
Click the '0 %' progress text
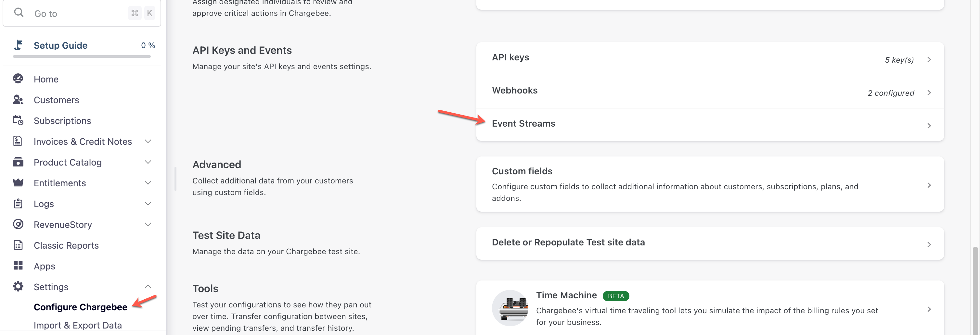click(x=148, y=45)
